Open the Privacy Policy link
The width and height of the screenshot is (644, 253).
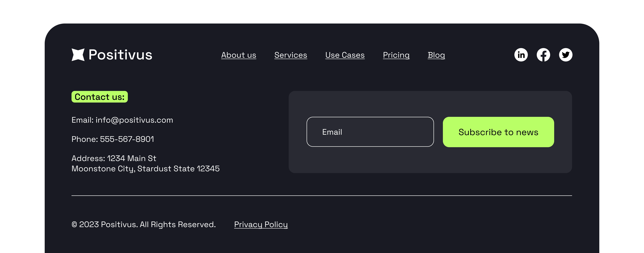coord(261,225)
